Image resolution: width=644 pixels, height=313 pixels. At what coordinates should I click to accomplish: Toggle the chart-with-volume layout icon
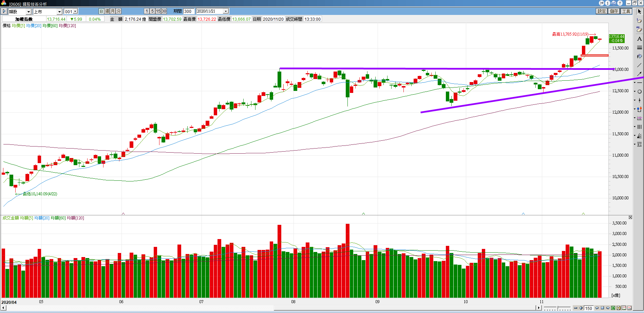click(x=624, y=308)
